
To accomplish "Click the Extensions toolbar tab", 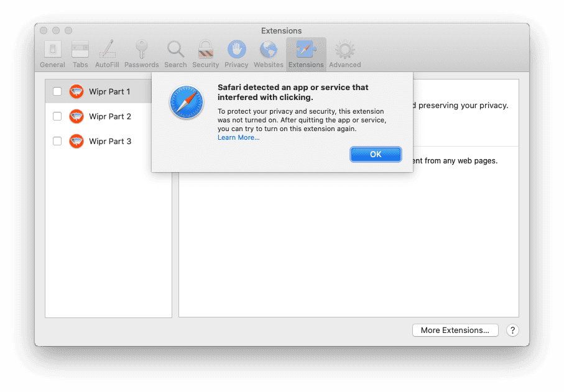I will pos(306,54).
